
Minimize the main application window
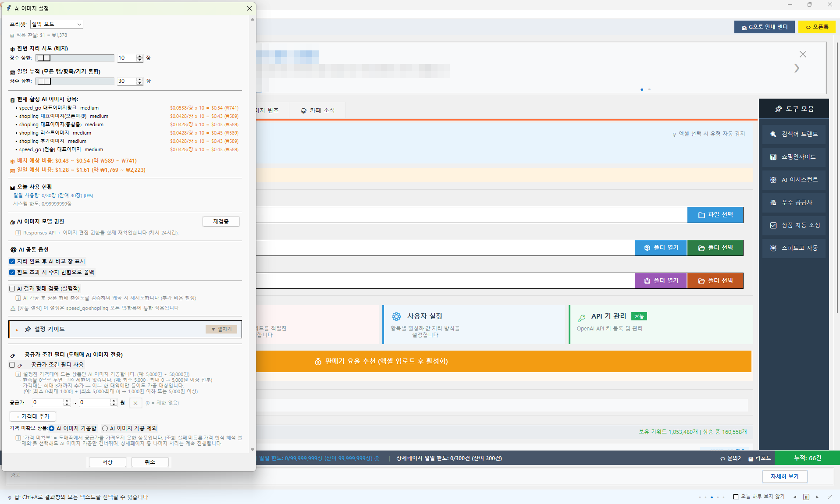click(790, 4)
